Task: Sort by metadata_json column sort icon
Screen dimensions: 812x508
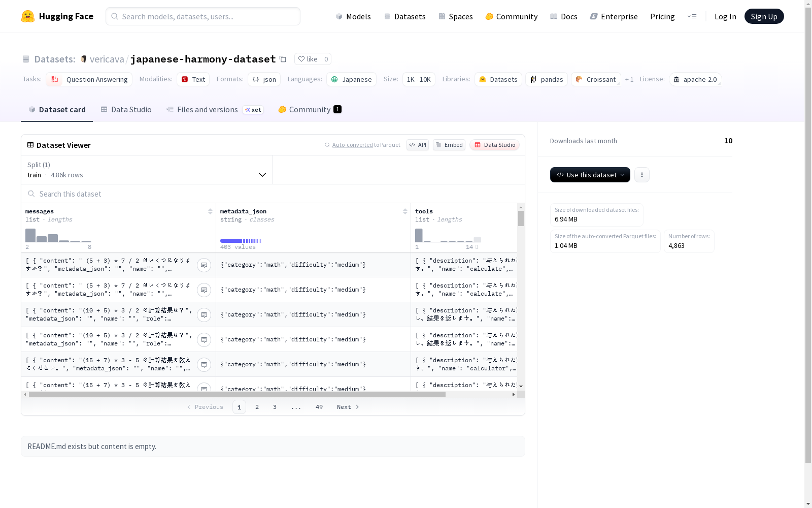Action: click(405, 211)
